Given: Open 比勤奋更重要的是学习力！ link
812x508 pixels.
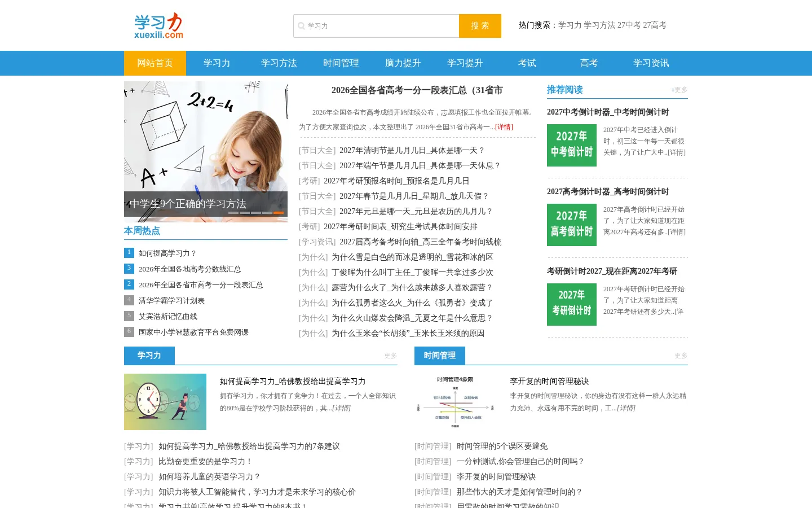Looking at the screenshot, I should (x=206, y=462).
